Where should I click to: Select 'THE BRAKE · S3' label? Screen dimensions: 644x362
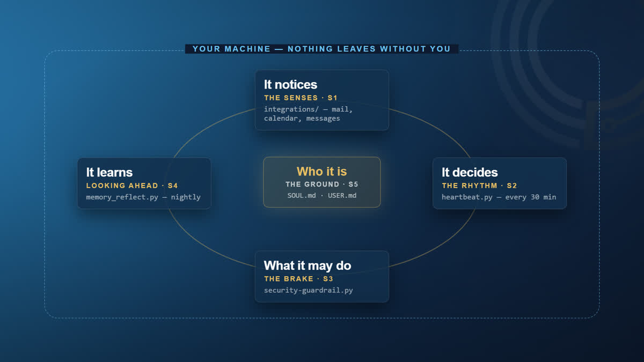pos(298,279)
